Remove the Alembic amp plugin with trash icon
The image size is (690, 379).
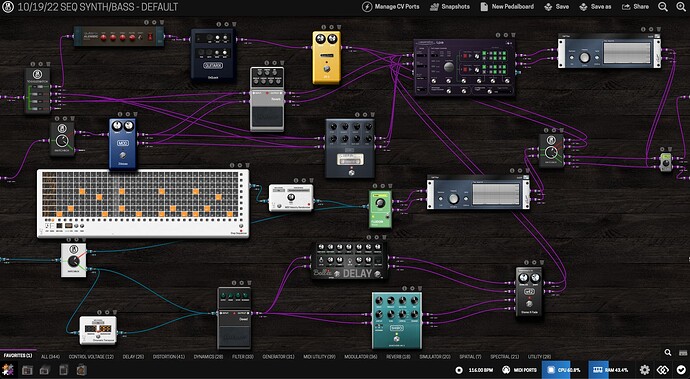(x=161, y=22)
